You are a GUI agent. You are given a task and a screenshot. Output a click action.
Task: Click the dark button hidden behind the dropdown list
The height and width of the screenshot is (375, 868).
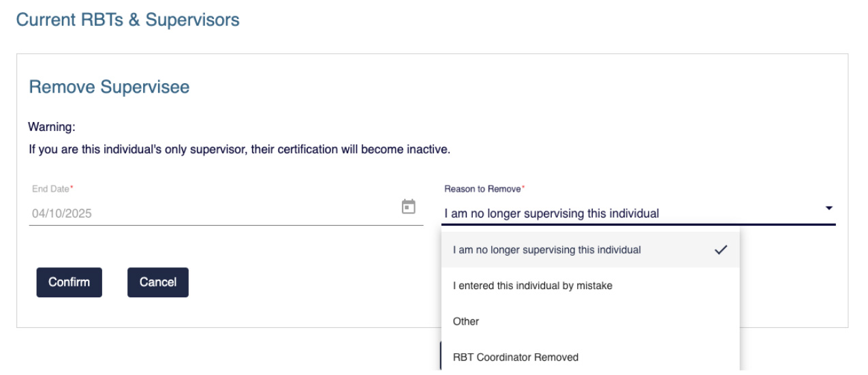click(x=441, y=355)
